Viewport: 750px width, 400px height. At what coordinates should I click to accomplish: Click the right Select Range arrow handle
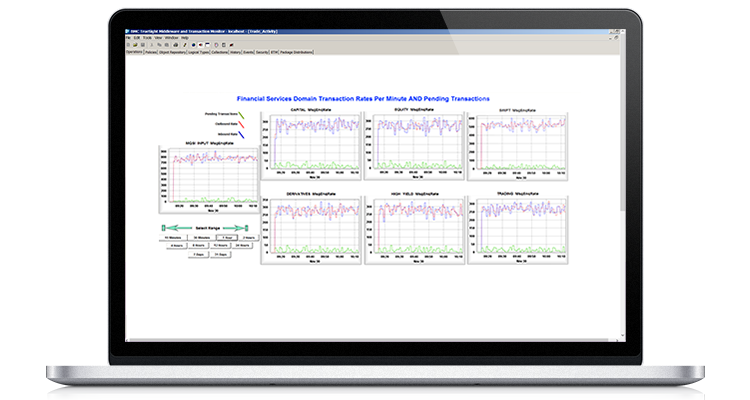coord(246,228)
